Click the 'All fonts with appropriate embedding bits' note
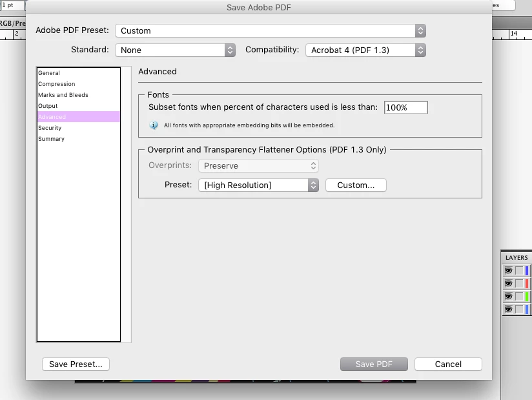Image resolution: width=532 pixels, height=400 pixels. click(x=249, y=125)
